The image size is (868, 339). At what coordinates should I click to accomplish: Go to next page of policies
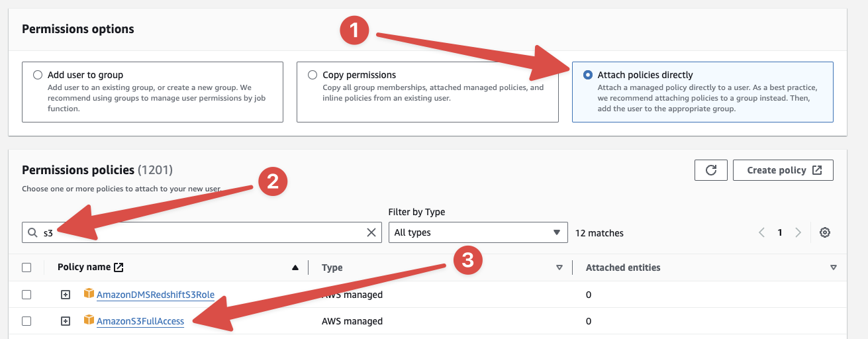(798, 232)
